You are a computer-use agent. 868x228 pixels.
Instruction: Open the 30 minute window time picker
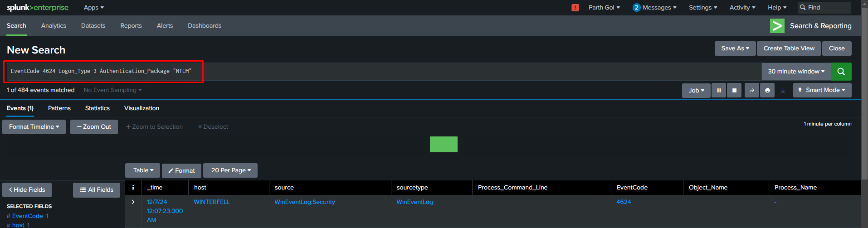click(x=796, y=72)
